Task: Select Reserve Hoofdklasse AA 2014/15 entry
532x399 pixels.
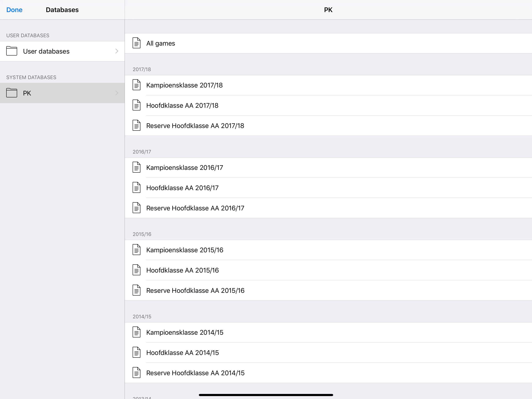Action: tap(328, 373)
